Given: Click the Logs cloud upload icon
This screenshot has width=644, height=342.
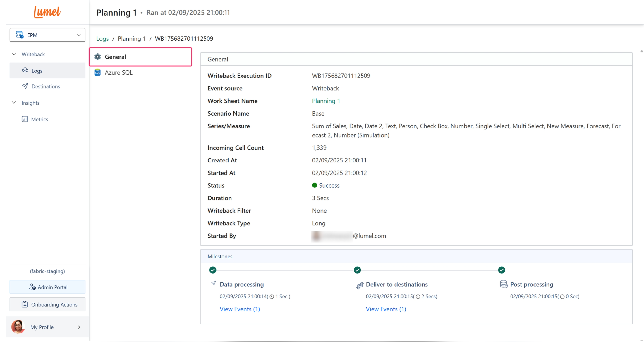Looking at the screenshot, I should pos(25,71).
